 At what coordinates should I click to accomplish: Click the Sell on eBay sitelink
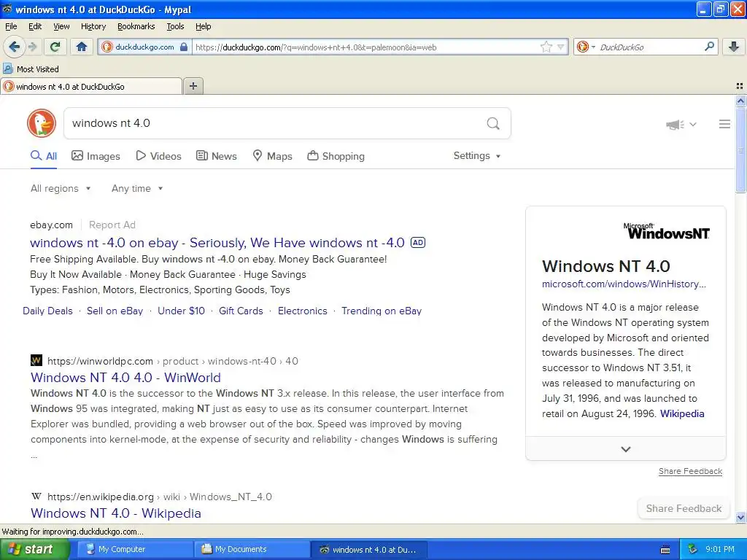pyautogui.click(x=115, y=311)
